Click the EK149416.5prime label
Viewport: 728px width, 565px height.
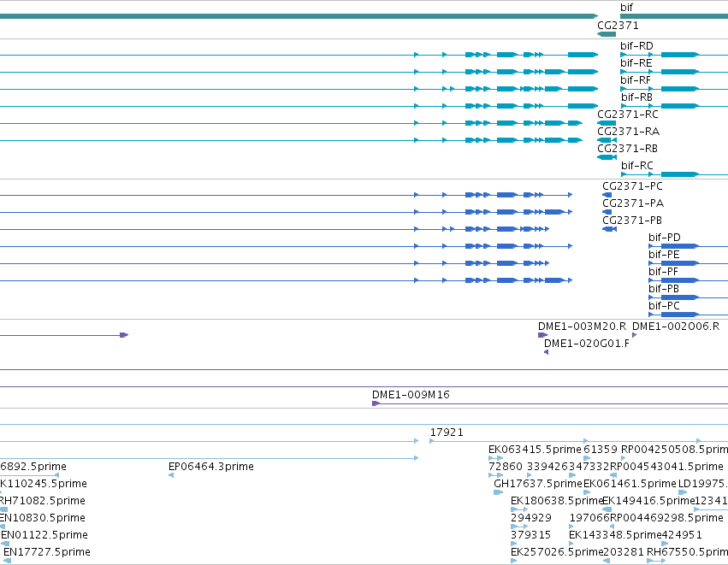648,501
